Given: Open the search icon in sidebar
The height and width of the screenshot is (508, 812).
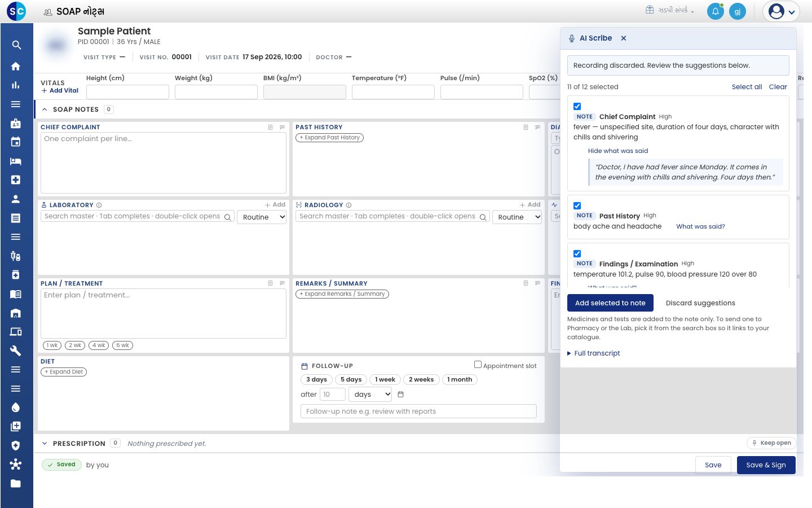Looking at the screenshot, I should point(16,45).
